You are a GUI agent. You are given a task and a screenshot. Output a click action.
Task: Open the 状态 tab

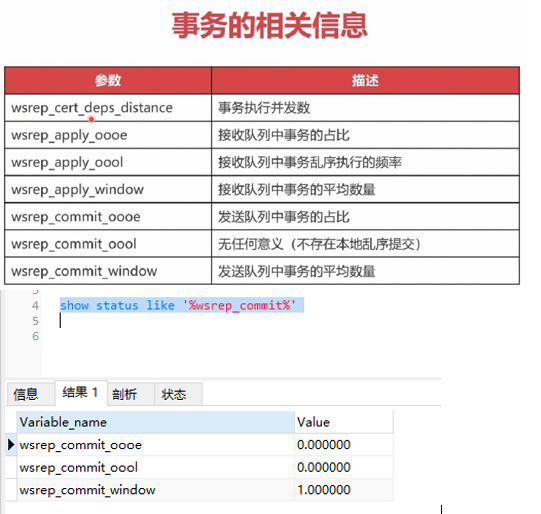click(178, 394)
